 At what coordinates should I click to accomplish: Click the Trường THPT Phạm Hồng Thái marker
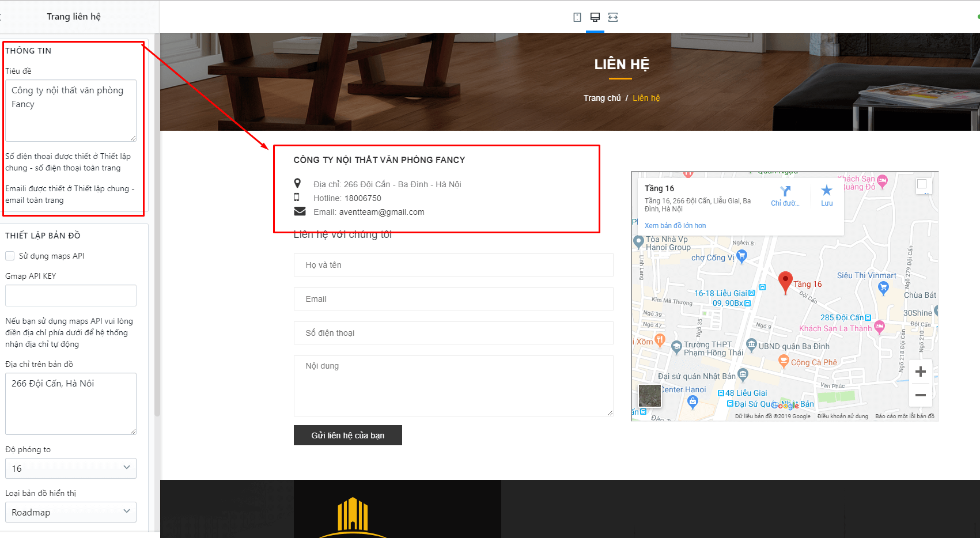(x=677, y=347)
